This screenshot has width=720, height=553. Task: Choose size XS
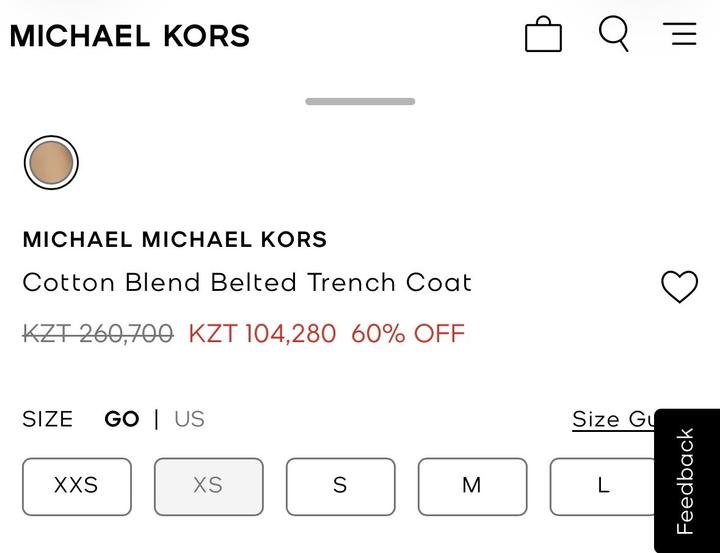(x=208, y=486)
